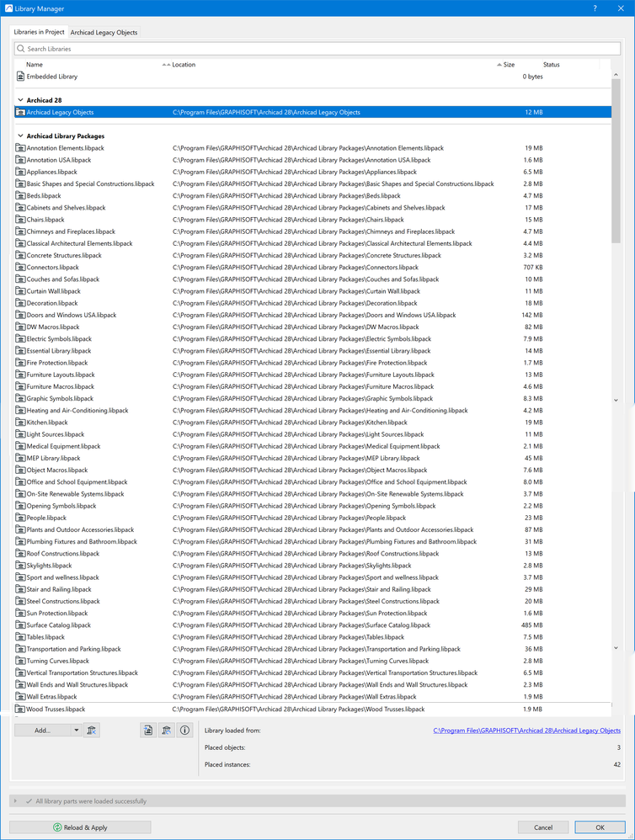Click the Cancel button

pyautogui.click(x=543, y=827)
